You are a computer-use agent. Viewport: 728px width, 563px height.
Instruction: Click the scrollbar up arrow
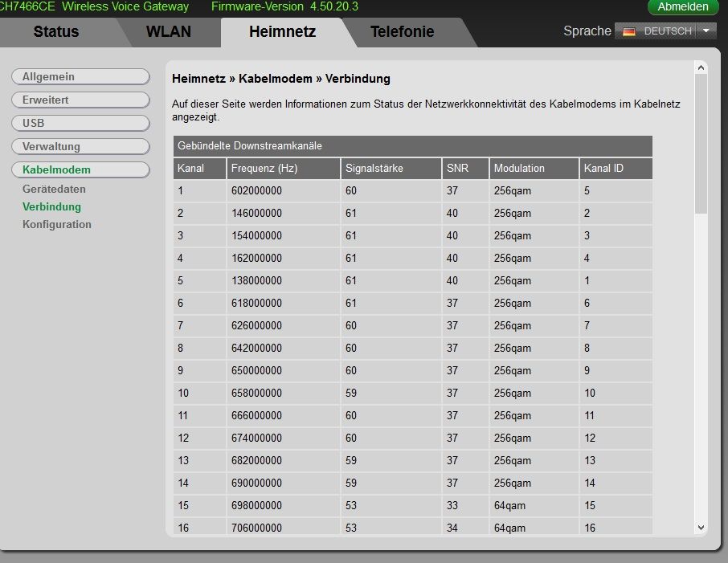[701, 67]
